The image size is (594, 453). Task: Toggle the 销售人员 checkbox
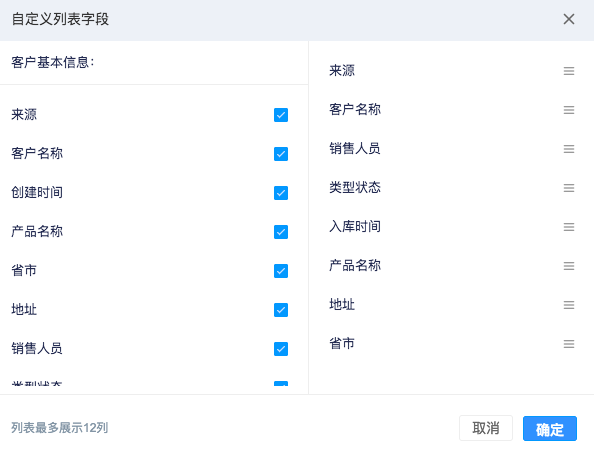281,349
